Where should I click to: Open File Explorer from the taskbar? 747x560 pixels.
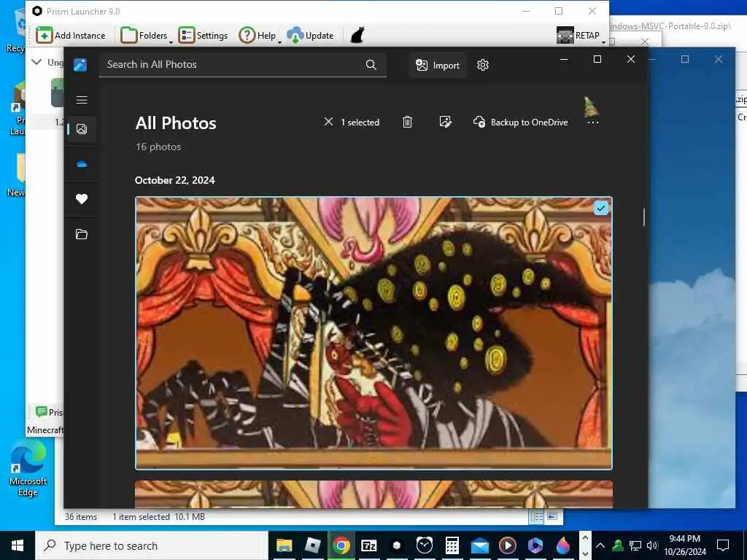285,545
